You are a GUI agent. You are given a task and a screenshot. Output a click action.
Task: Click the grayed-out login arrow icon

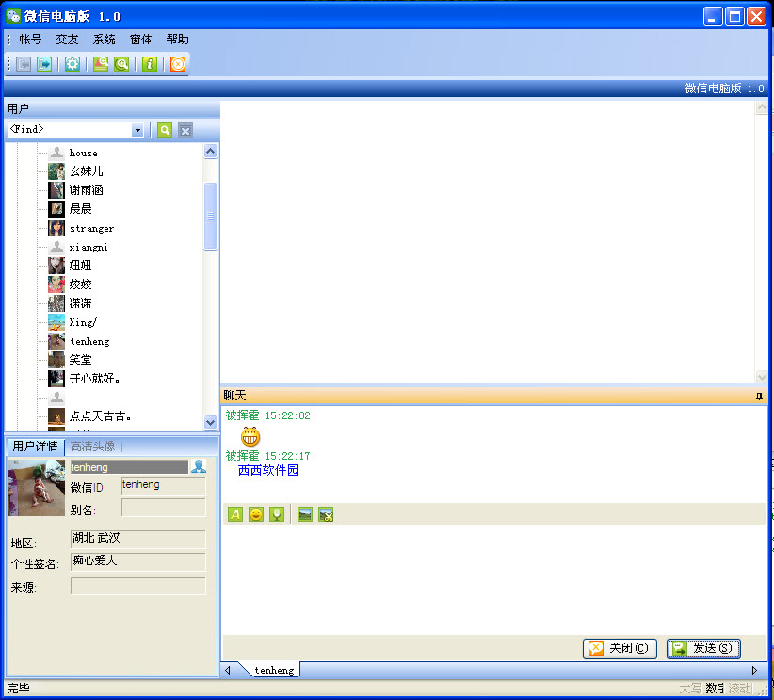coord(24,64)
